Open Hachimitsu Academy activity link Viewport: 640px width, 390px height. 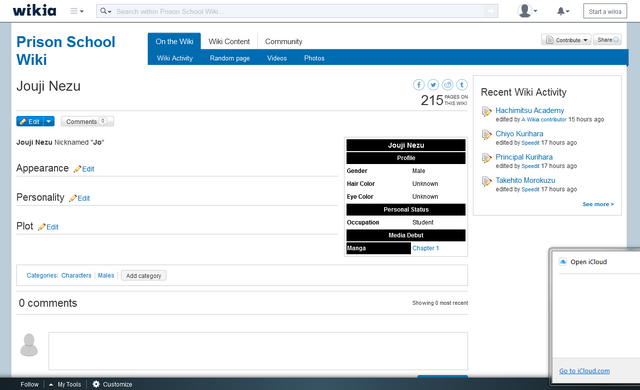529,110
